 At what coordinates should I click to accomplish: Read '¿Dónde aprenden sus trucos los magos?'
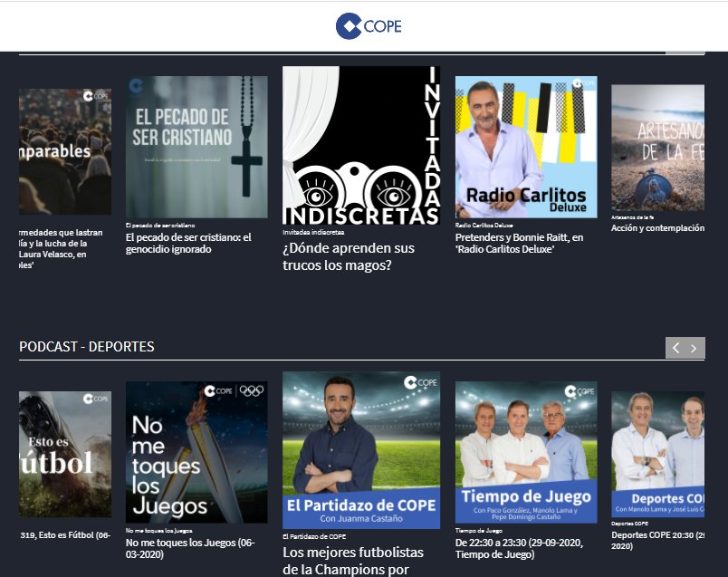point(349,256)
